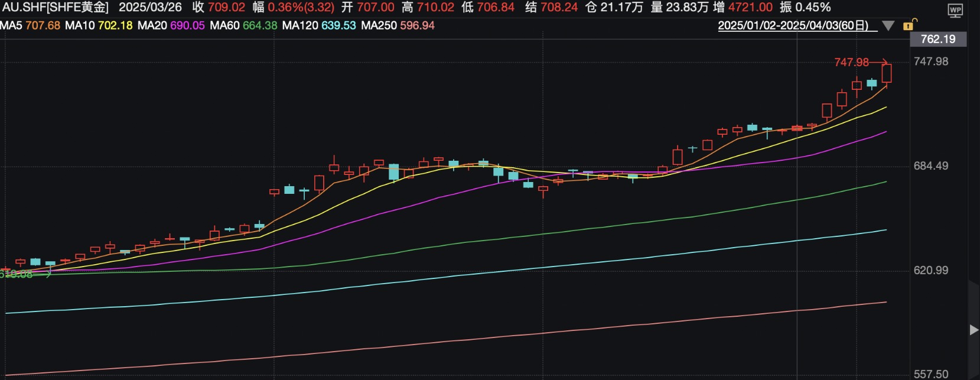This screenshot has height=380, width=980.
Task: Click the 762.19 highlighted price label
Action: coord(937,39)
